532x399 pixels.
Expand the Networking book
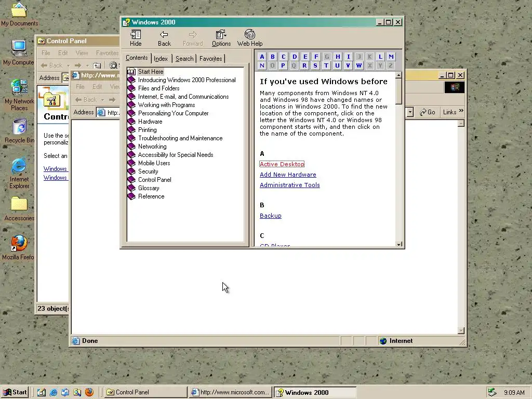pos(152,147)
